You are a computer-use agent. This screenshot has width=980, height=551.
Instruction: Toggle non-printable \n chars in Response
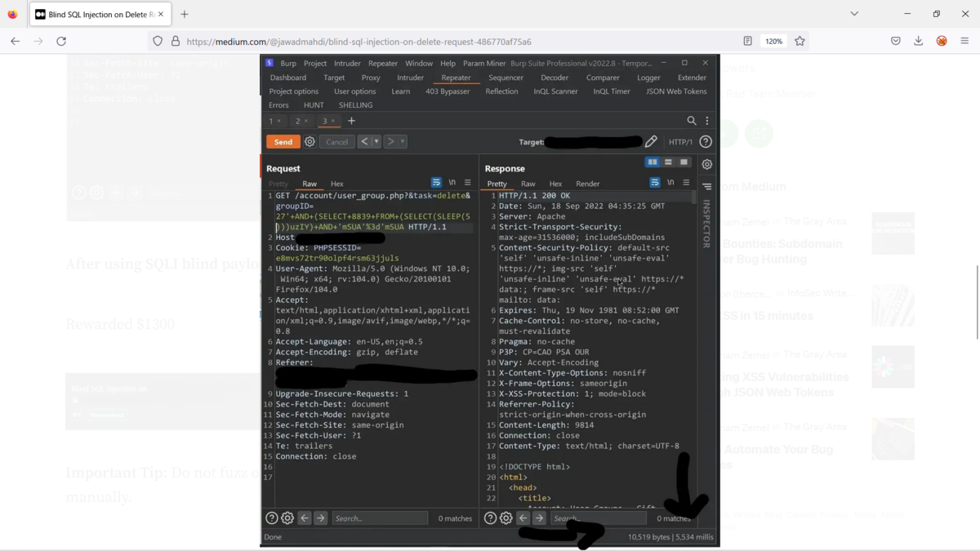(x=670, y=183)
